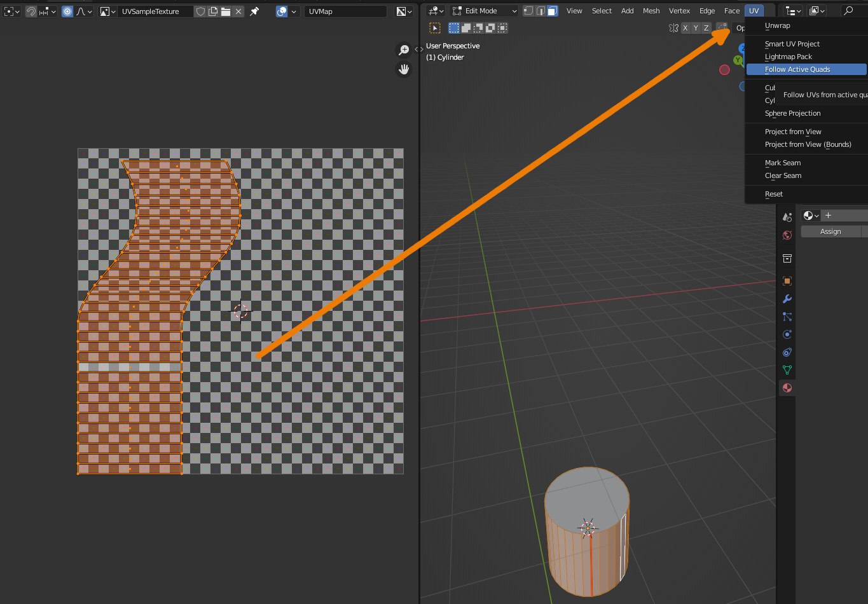Select the extend-selection mode icon

(466, 28)
